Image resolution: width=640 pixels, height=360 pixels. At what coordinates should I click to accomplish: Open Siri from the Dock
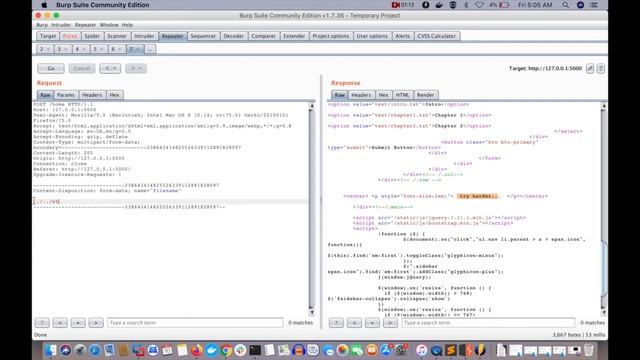(x=65, y=350)
